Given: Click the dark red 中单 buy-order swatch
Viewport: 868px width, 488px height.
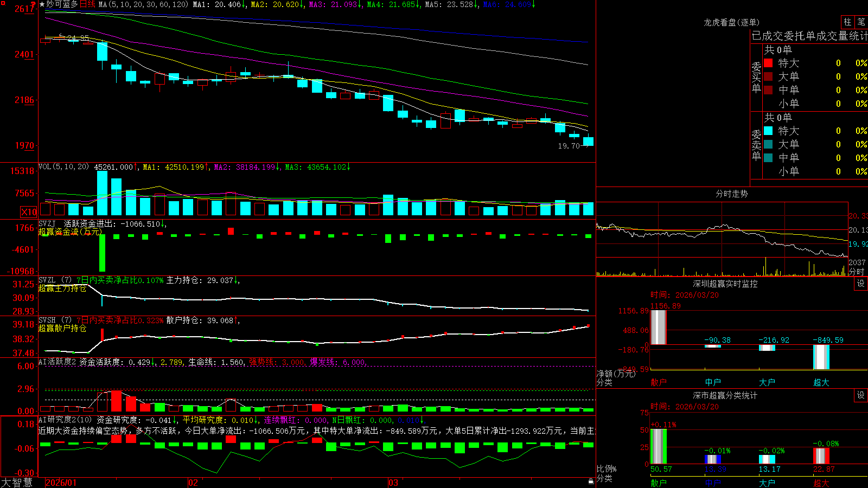Looking at the screenshot, I should [x=768, y=89].
